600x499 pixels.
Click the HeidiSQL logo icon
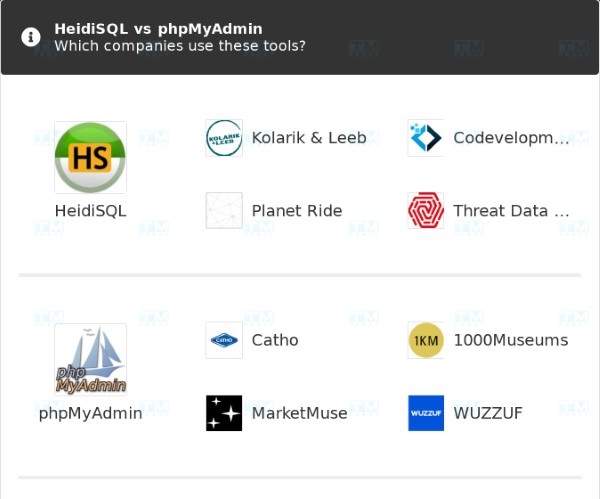click(x=90, y=157)
